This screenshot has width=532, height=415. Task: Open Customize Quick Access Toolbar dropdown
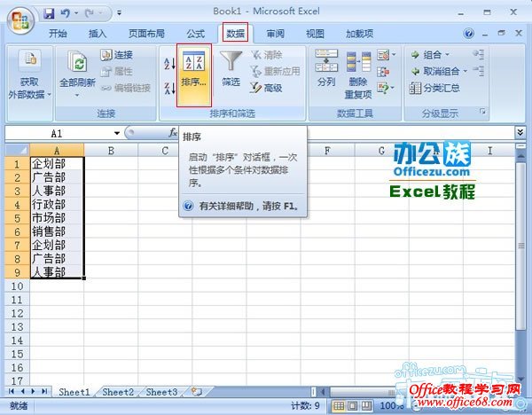(120, 13)
